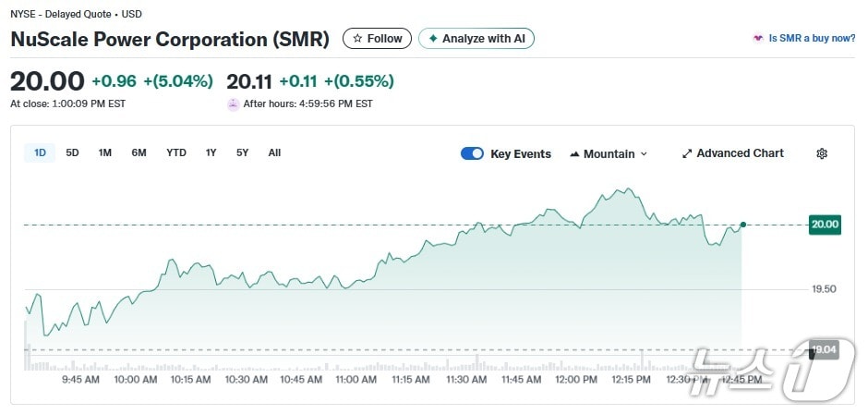Select the 1M range tab

click(x=105, y=152)
